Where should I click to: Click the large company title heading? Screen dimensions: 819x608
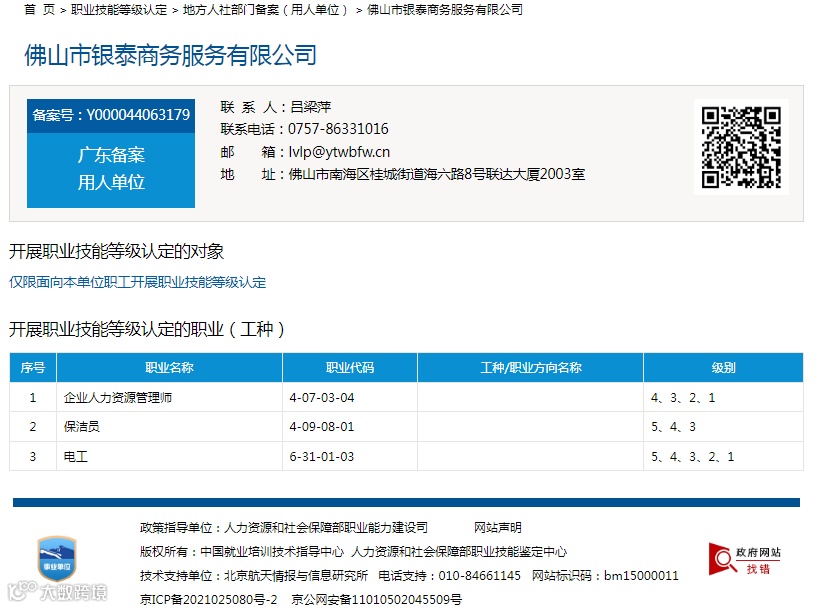click(170, 55)
